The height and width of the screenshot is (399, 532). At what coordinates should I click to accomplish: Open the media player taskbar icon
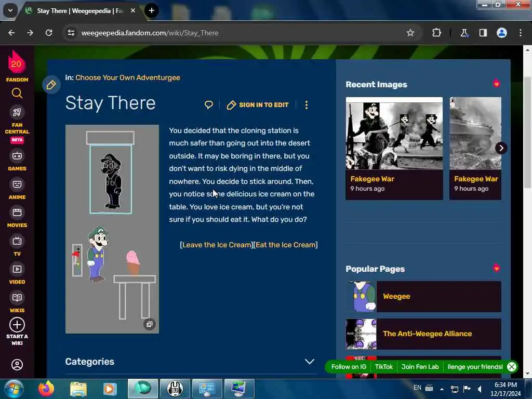pyautogui.click(x=109, y=389)
